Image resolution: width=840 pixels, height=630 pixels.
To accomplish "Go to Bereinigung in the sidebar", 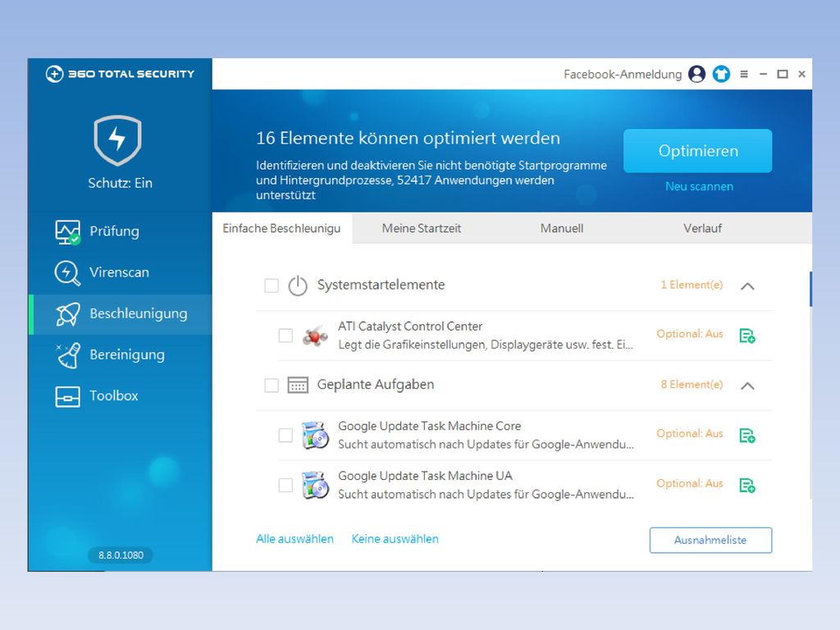I will pos(120,355).
